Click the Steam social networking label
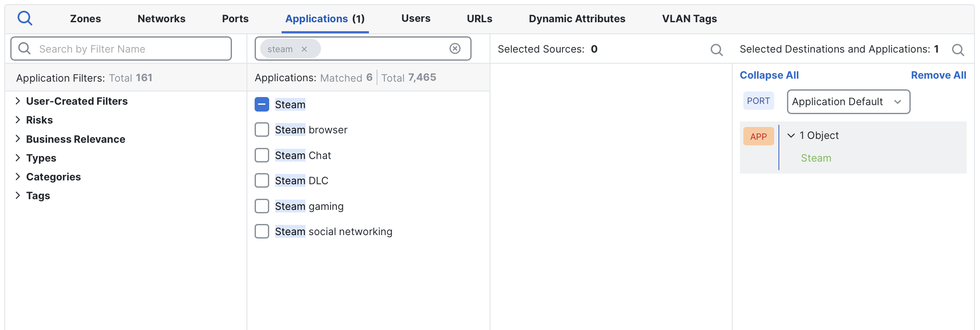The height and width of the screenshot is (330, 980). 333,232
